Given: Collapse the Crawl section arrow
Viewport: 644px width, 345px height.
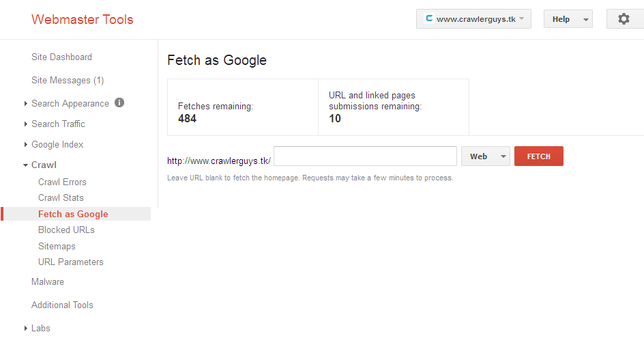Looking at the screenshot, I should coord(25,165).
